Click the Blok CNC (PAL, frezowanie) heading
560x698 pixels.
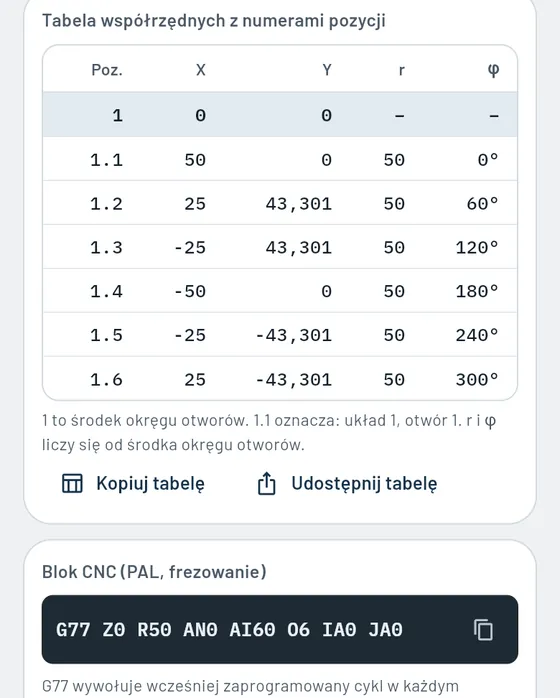point(154,572)
